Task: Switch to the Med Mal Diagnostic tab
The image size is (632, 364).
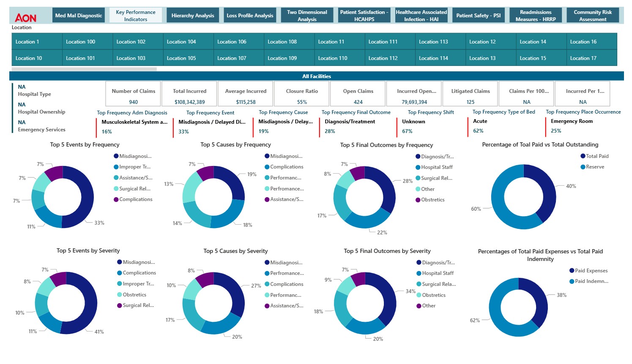Action: (79, 15)
